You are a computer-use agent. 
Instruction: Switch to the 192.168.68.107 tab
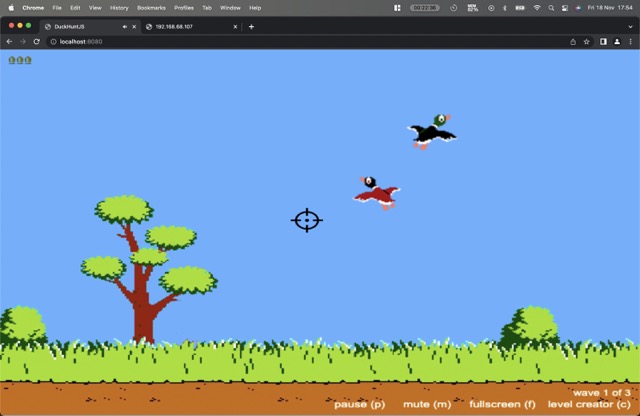(191, 27)
